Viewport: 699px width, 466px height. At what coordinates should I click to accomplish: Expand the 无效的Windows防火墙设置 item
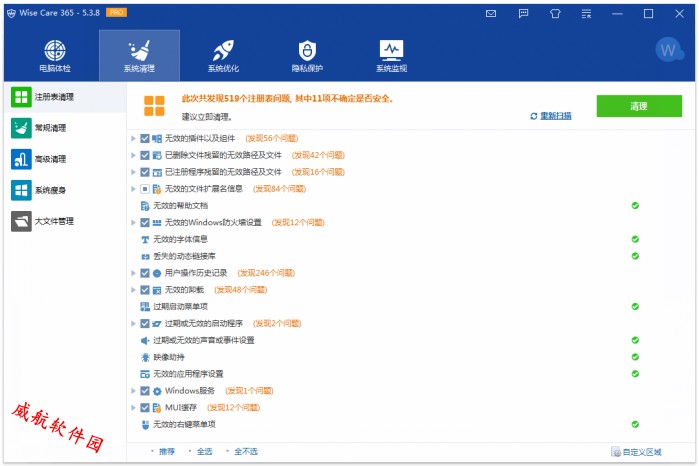(134, 222)
